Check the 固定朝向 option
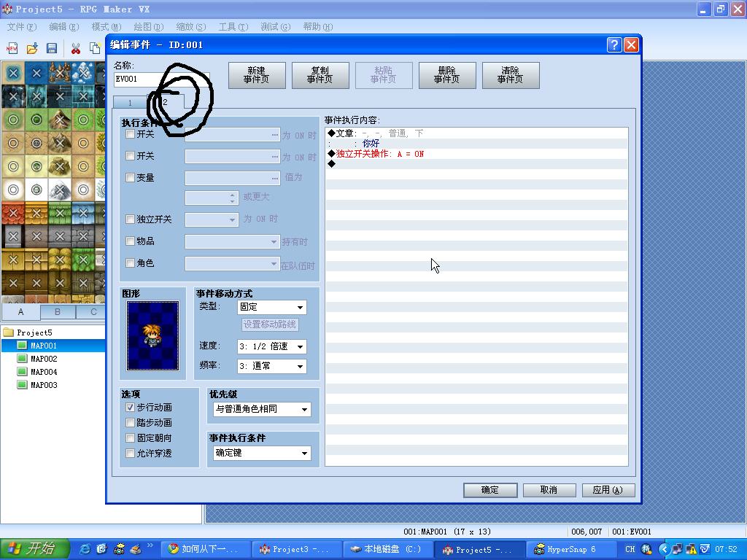 pos(130,437)
